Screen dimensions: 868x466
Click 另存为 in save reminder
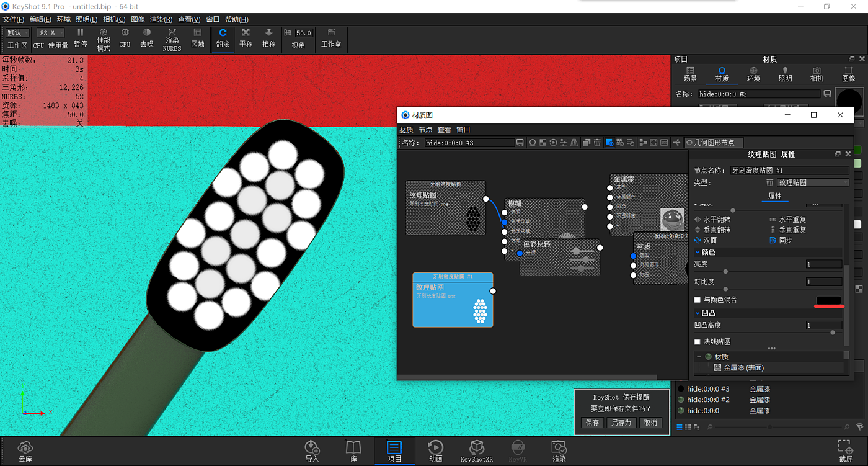621,423
